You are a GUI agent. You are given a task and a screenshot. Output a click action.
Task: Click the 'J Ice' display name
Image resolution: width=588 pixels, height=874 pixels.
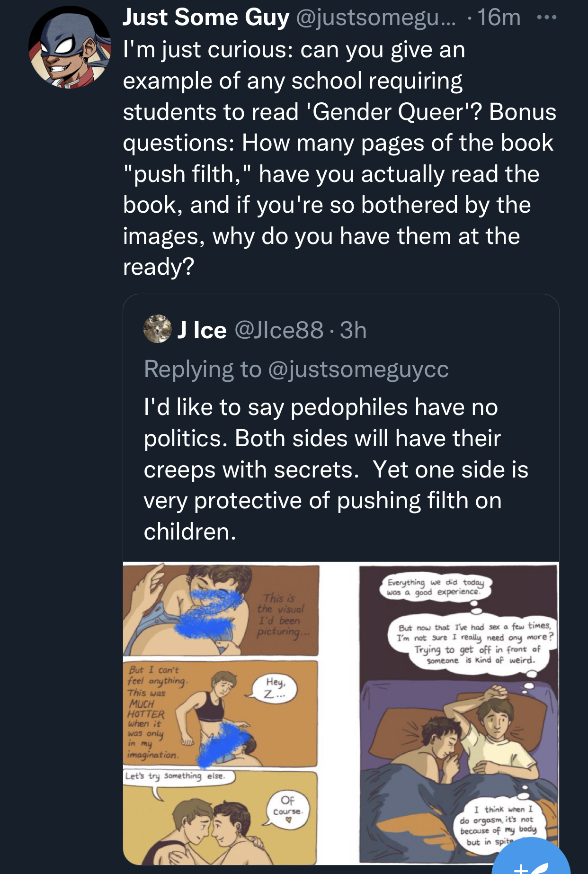tap(202, 330)
